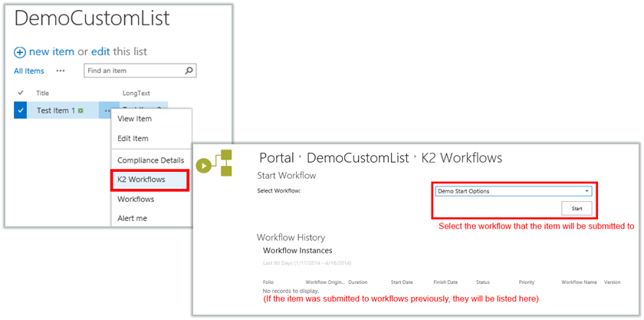Open the ellipsis menu for Test Item 1
Image resolution: width=644 pixels, height=320 pixels.
108,111
